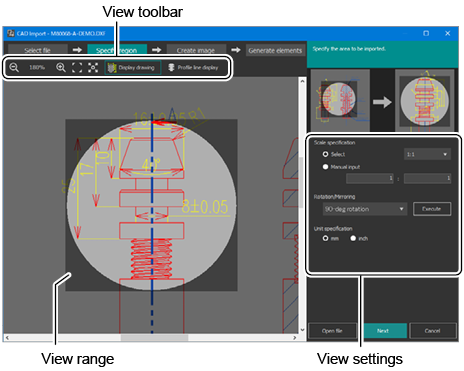
Task: Toggle Profile line display
Action: click(193, 67)
